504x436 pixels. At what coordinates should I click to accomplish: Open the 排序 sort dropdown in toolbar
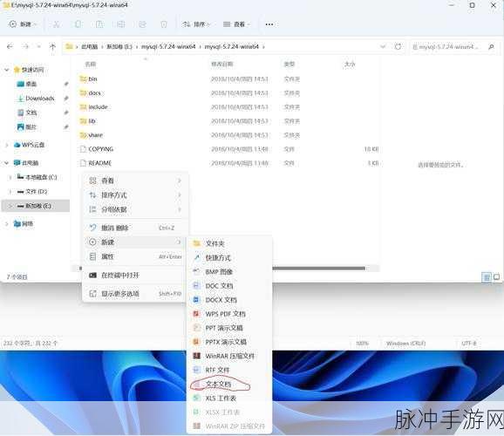[196, 24]
